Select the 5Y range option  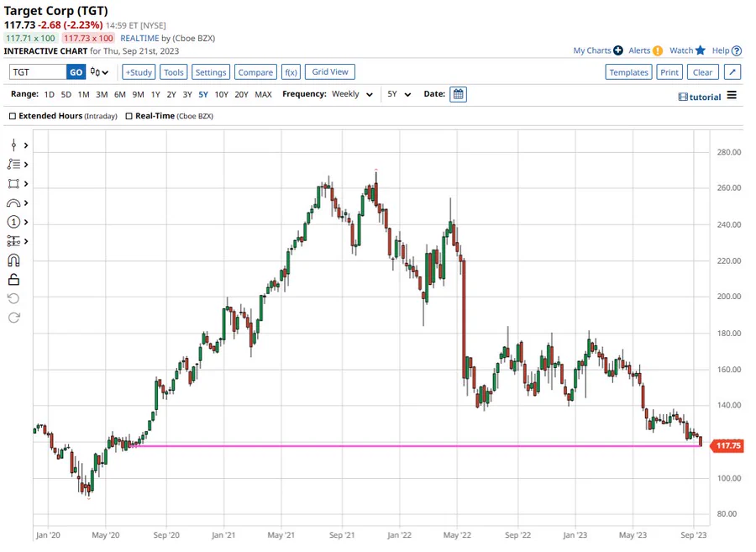tap(203, 94)
